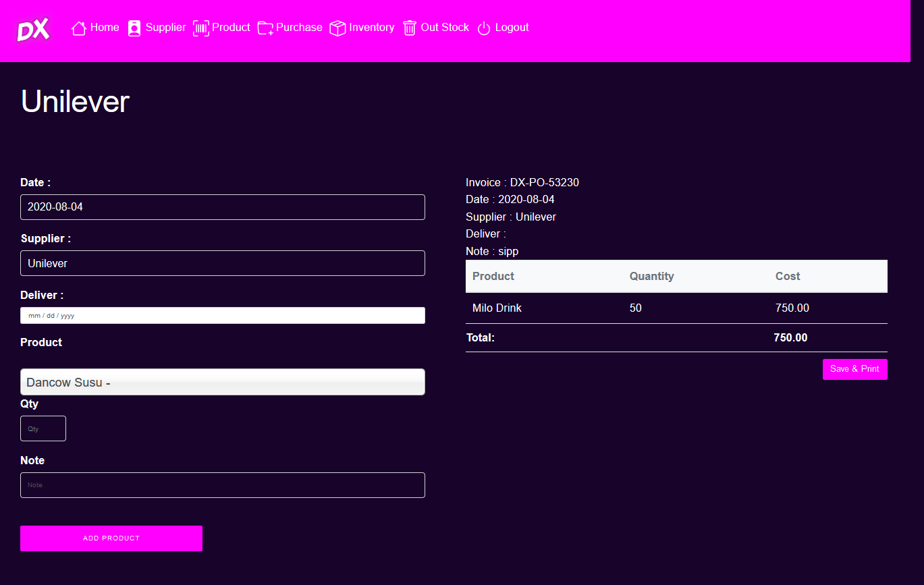Focus the Date field showing 2020-08-04

pyautogui.click(x=223, y=207)
